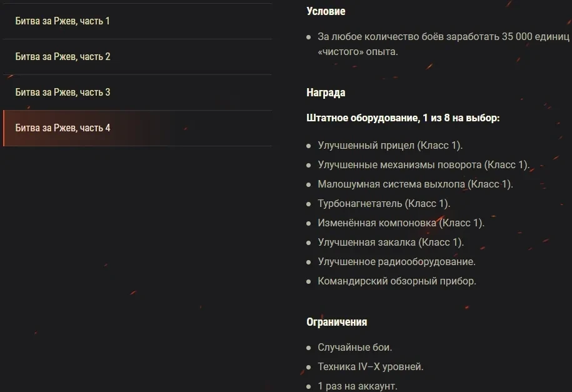
Task: Click the «Случайные бои» restriction item
Action: click(x=354, y=348)
